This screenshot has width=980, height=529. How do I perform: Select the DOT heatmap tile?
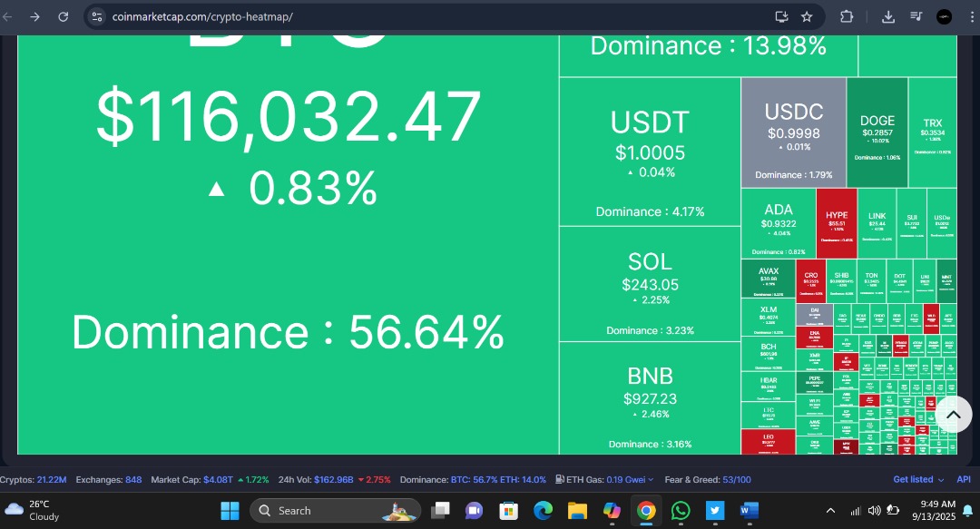pos(899,281)
